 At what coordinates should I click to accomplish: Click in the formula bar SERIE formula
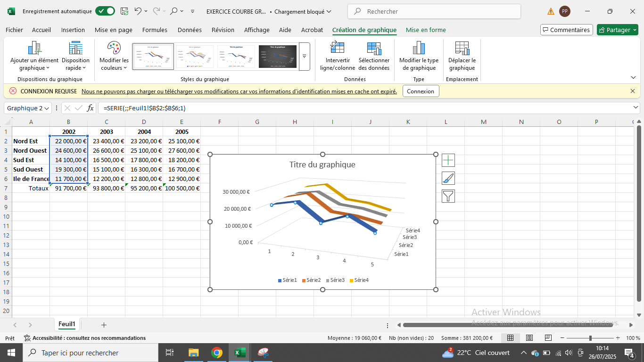pyautogui.click(x=145, y=108)
